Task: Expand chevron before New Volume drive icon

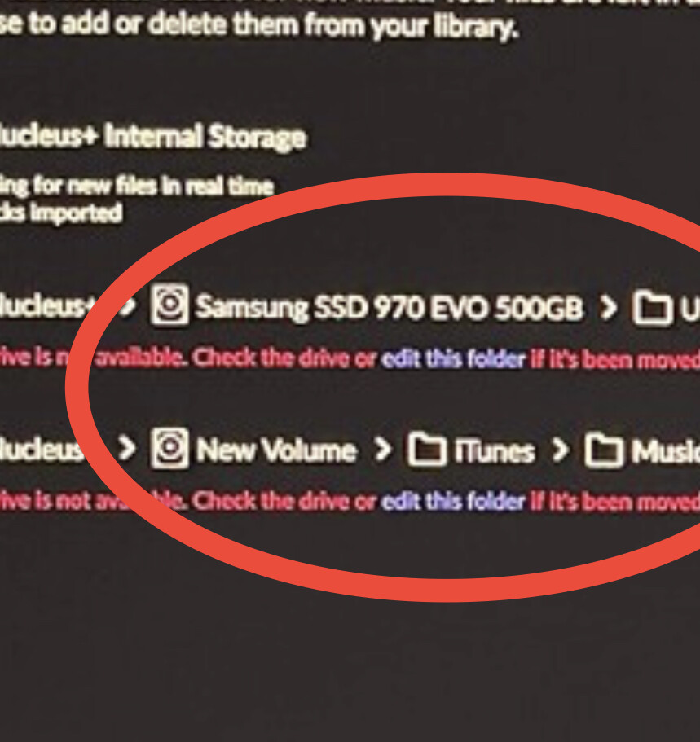Action: (126, 448)
